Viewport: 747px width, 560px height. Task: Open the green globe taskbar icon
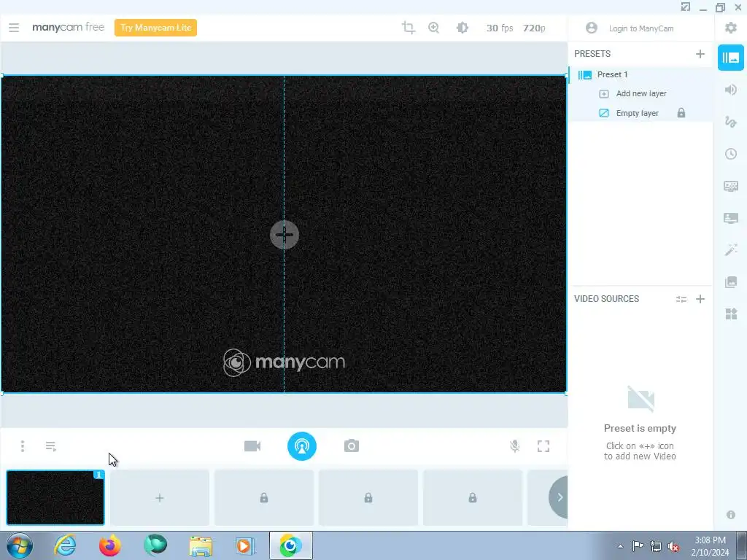click(x=155, y=545)
